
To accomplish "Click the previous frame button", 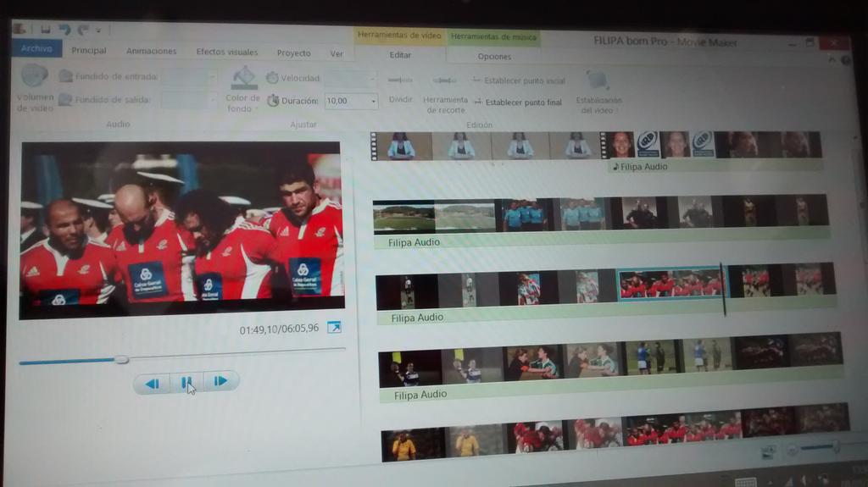I will [152, 383].
